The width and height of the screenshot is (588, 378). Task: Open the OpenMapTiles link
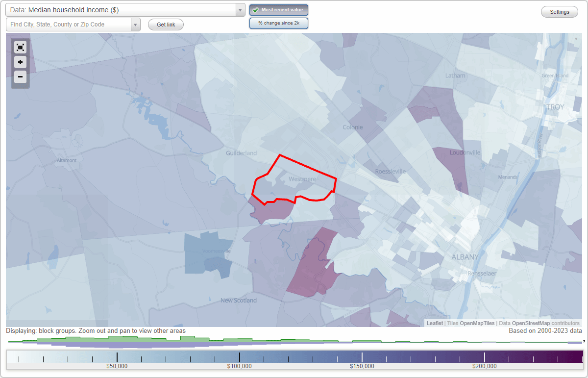point(477,323)
